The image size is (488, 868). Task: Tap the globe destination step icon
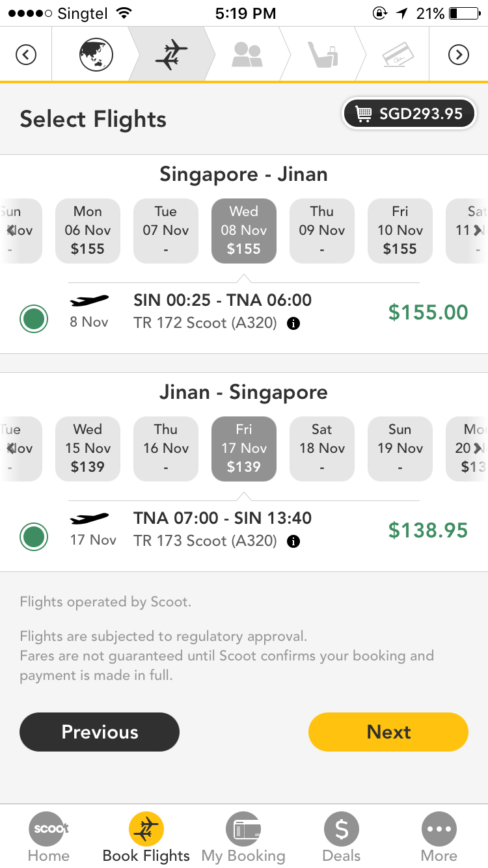pos(96,55)
